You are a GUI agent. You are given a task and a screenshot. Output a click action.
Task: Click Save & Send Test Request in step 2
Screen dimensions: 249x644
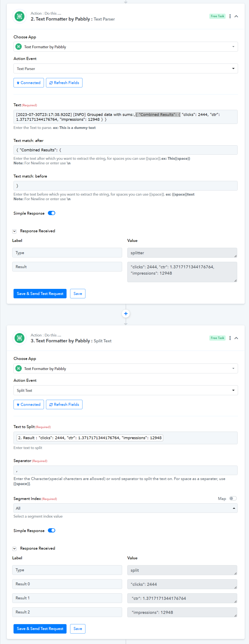(x=40, y=293)
